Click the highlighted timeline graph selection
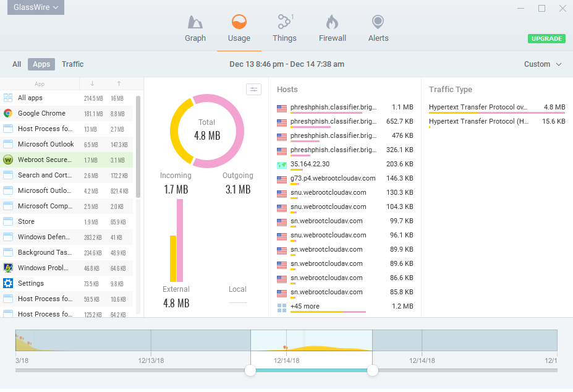 click(312, 341)
